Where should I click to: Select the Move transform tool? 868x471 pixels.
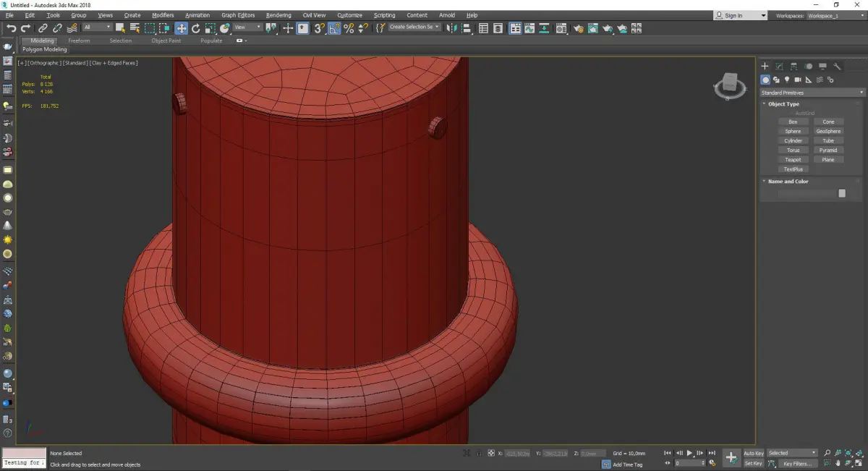[181, 28]
